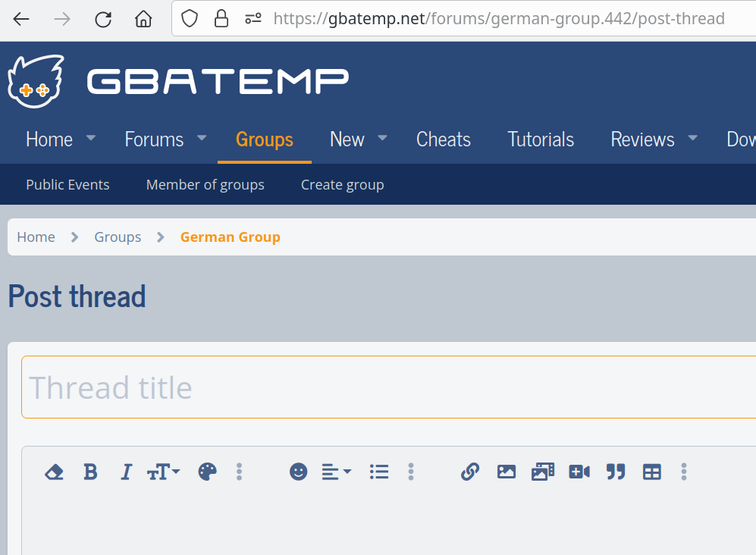Screen dimensions: 756x555
Task: Open the Reviews nav tab
Action: [642, 140]
